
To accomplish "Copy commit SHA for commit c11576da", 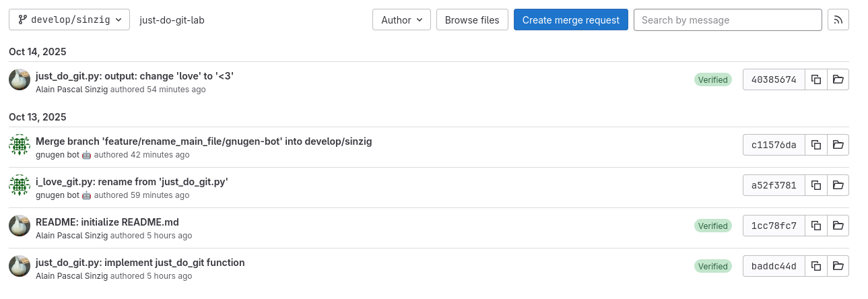I will click(816, 145).
